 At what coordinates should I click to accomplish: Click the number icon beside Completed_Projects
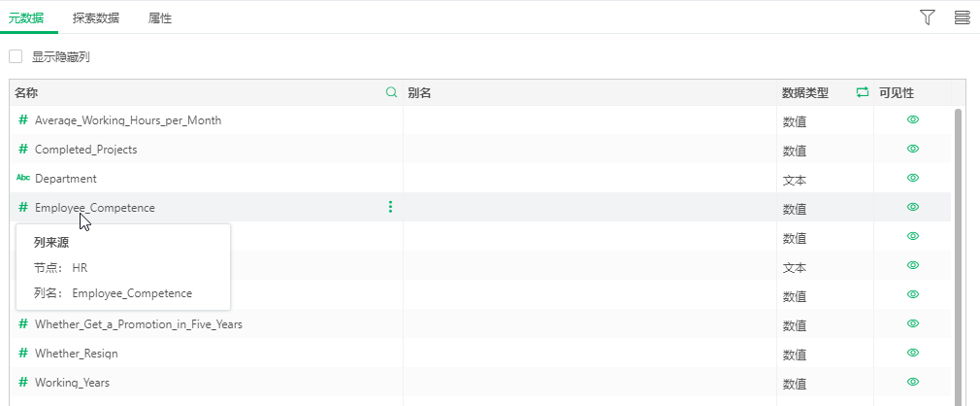point(23,149)
